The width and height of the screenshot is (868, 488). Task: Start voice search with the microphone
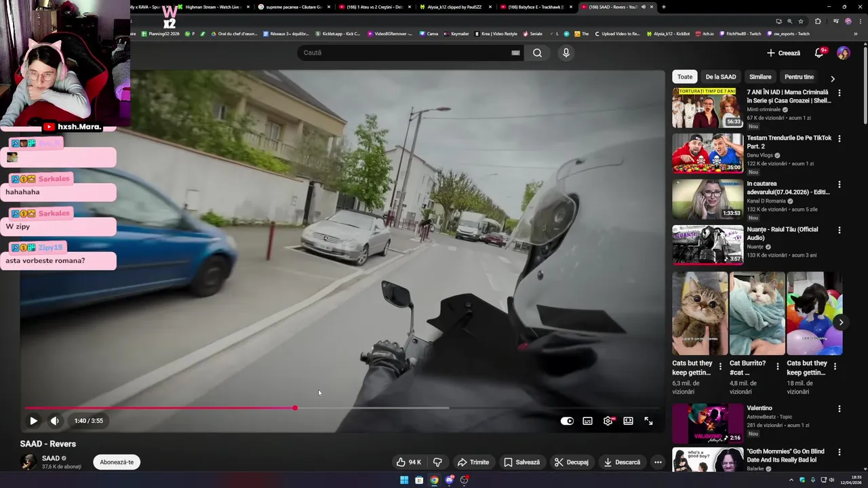566,53
